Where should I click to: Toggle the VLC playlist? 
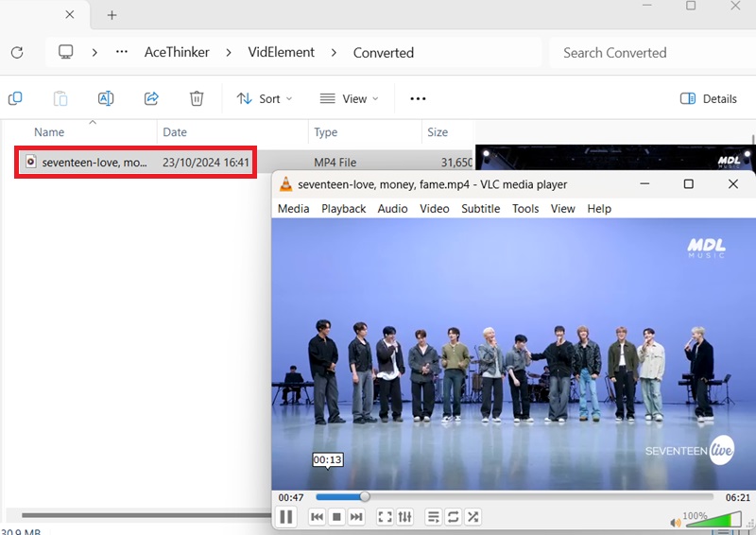434,517
